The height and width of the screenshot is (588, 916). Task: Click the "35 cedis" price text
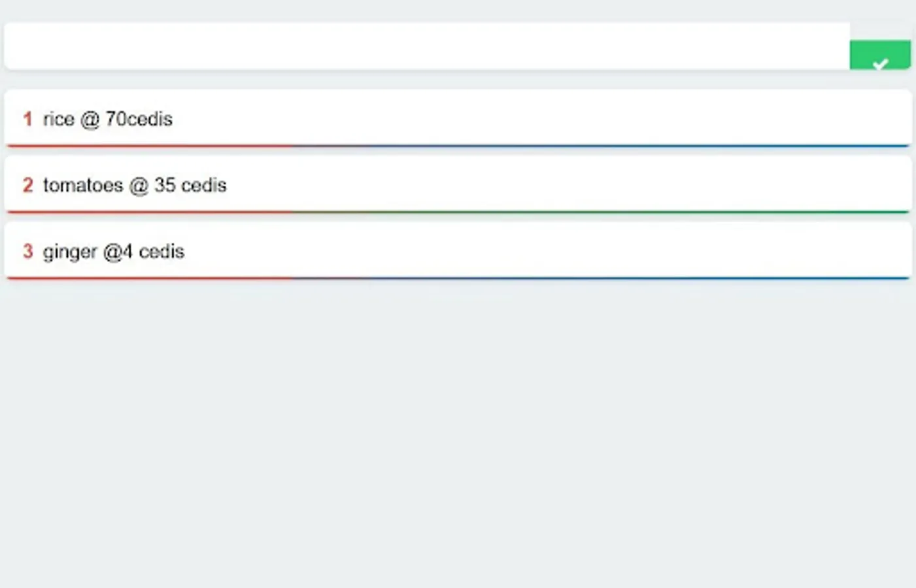point(190,186)
